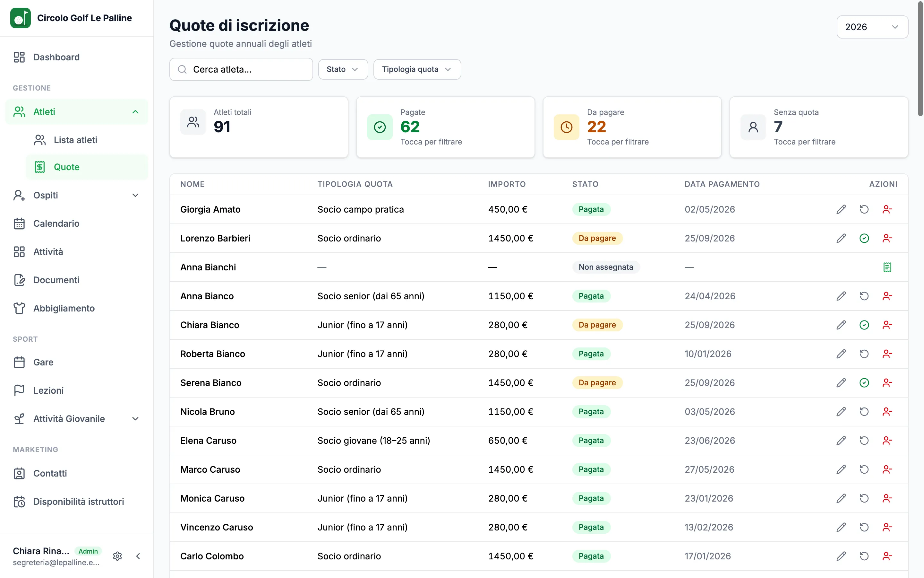924x578 pixels.
Task: Mark Lorenzo Barbieri's quota as paid
Action: pos(864,239)
